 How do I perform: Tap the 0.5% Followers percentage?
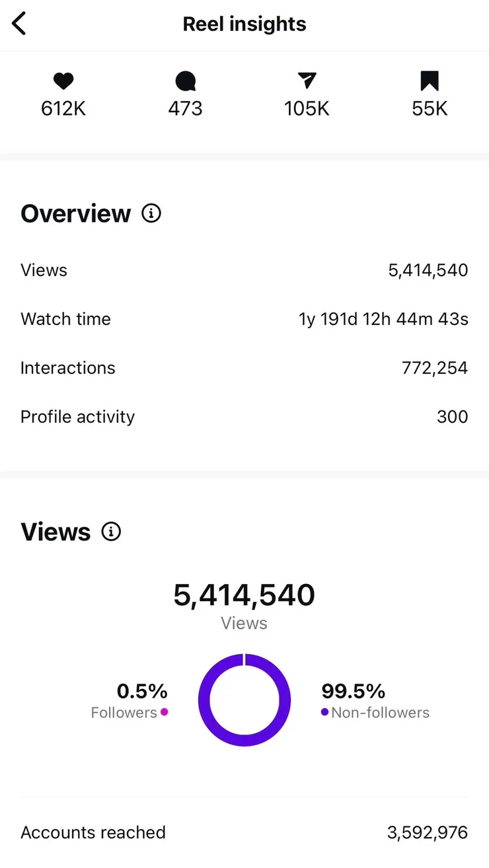[x=142, y=691]
